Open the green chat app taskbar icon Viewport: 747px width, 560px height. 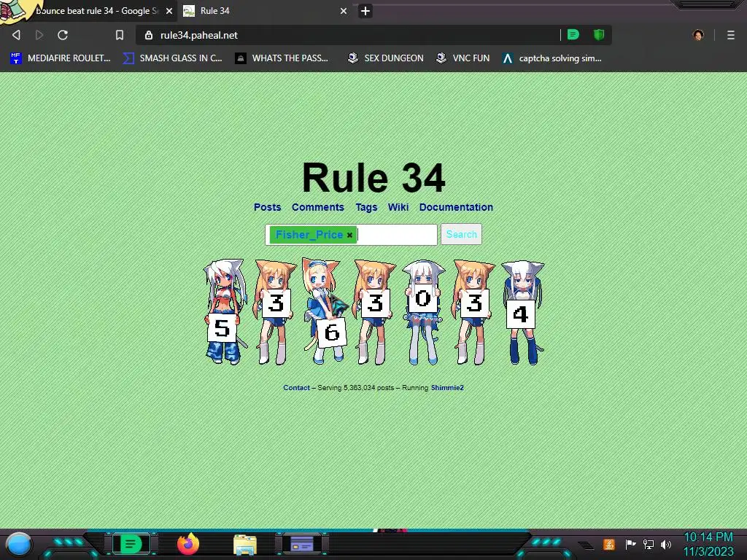click(131, 544)
